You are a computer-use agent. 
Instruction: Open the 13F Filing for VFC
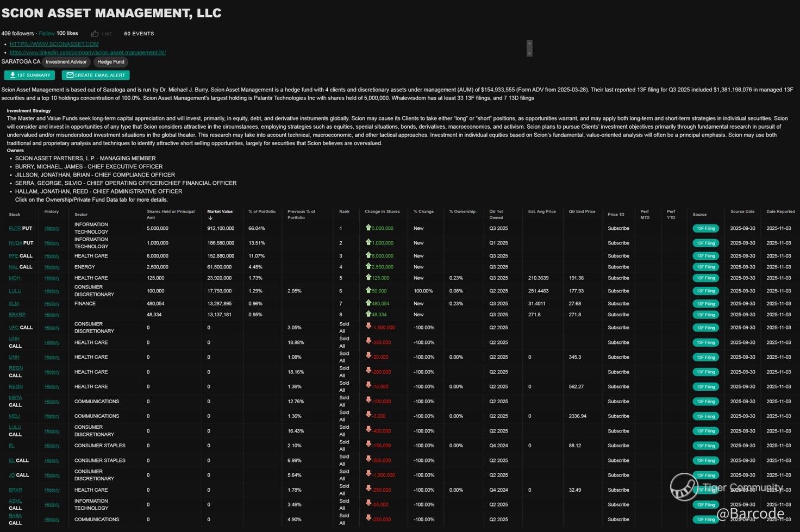[705, 328]
